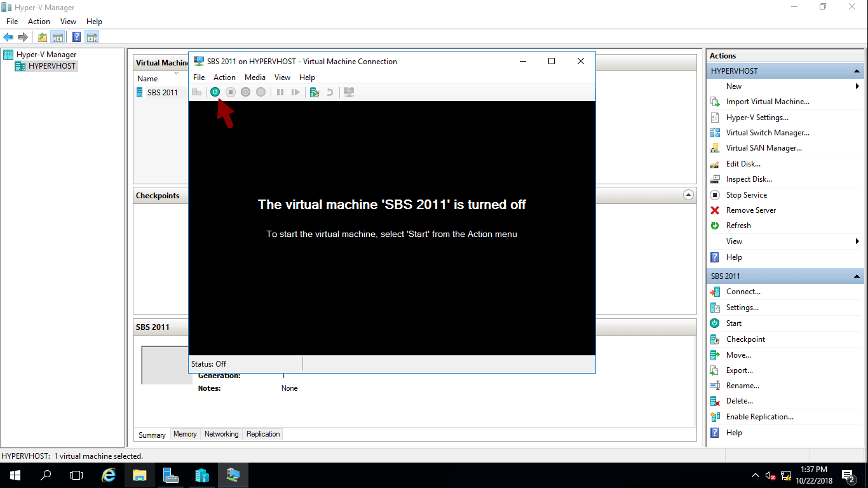This screenshot has height=488, width=868.
Task: Show hidden system tray icons
Action: [x=755, y=475]
